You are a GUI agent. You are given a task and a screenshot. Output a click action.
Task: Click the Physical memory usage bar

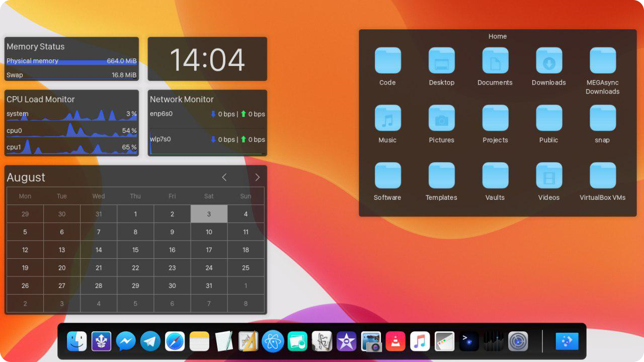click(71, 61)
